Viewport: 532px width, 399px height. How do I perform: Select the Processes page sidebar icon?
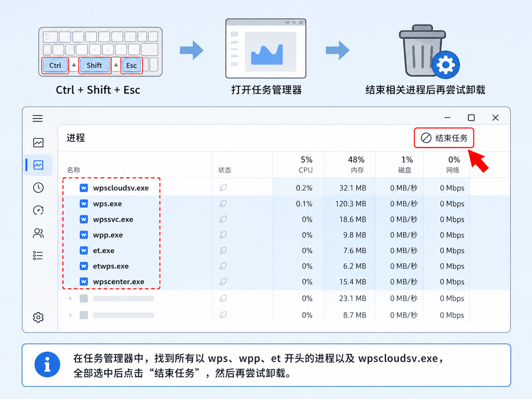pyautogui.click(x=38, y=165)
